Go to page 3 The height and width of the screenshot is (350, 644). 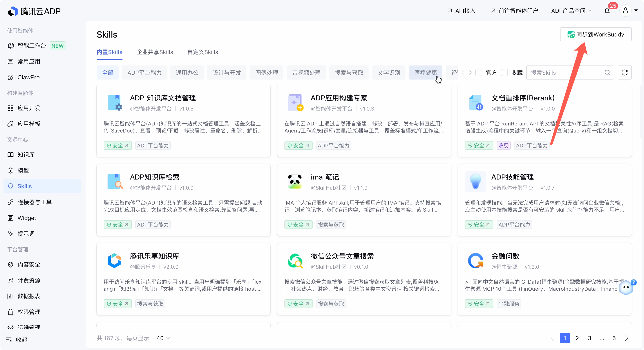589,338
